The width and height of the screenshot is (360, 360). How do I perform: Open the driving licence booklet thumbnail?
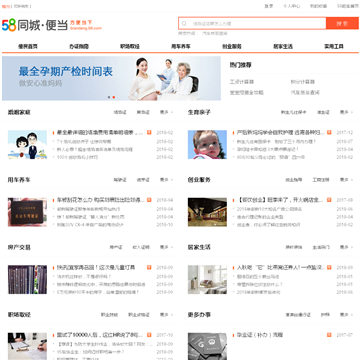click(x=27, y=212)
